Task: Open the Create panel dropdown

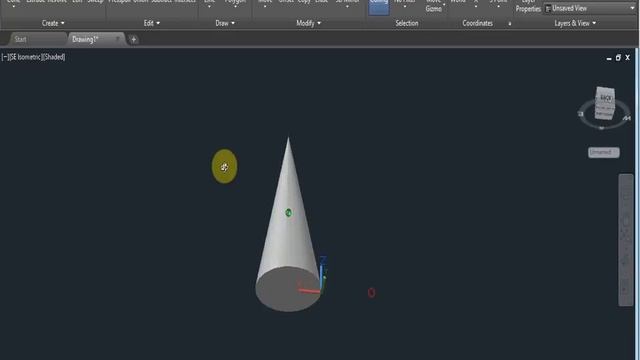Action: coord(53,23)
